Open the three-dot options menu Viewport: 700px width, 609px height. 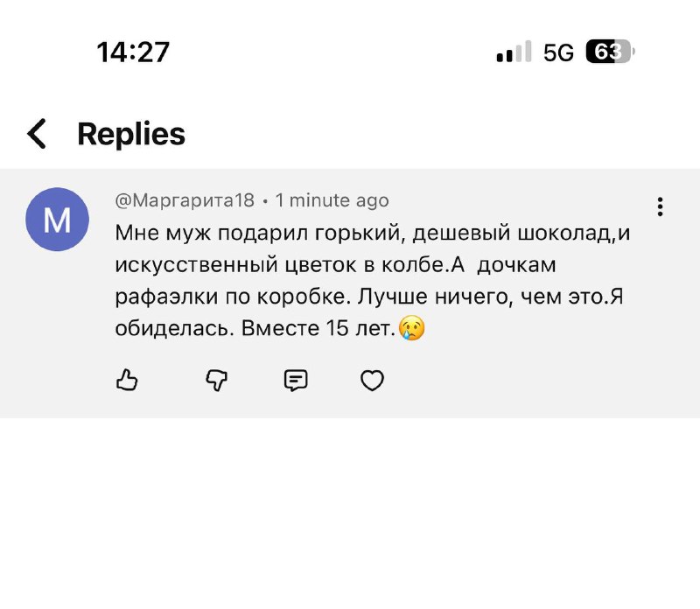[x=660, y=206]
